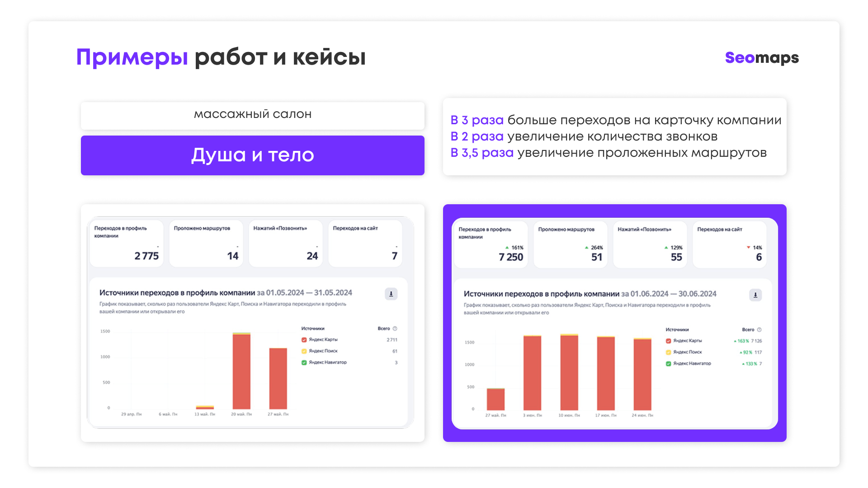This screenshot has height=488, width=868.
Task: Toggle Яндекс Поиск checkbox in May chart
Action: tap(304, 351)
